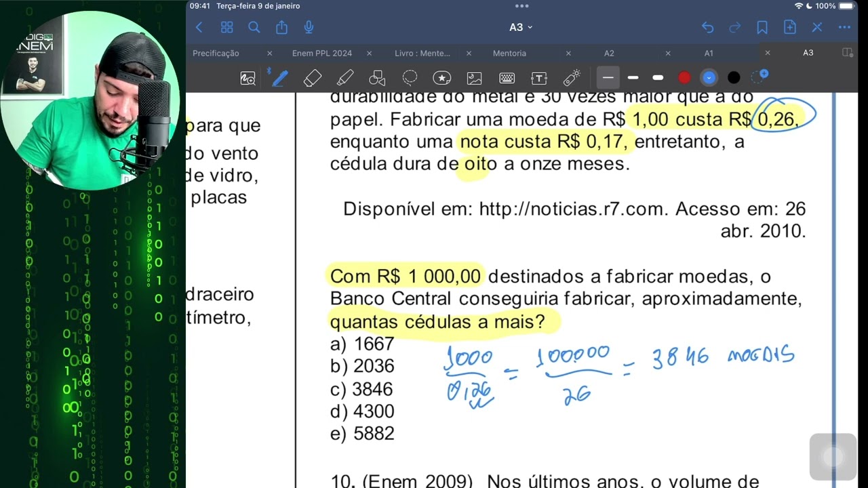This screenshot has width=868, height=488.
Task: Select the Lasso tool
Action: (410, 78)
